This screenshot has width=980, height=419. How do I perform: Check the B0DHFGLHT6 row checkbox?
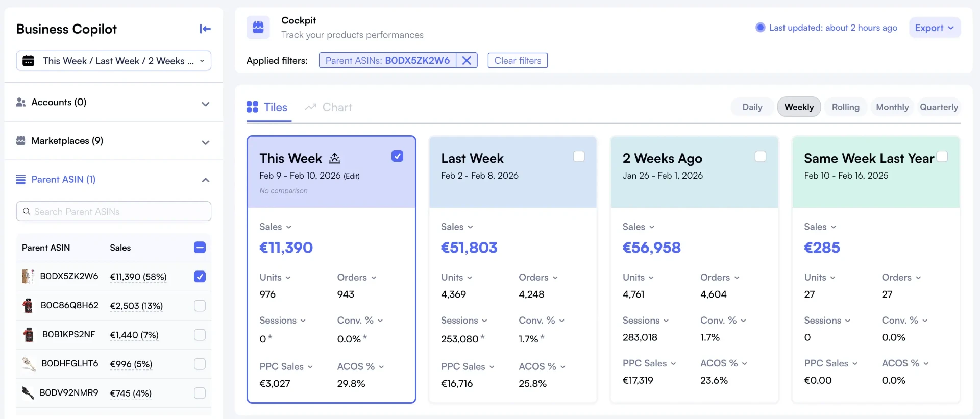pyautogui.click(x=200, y=364)
